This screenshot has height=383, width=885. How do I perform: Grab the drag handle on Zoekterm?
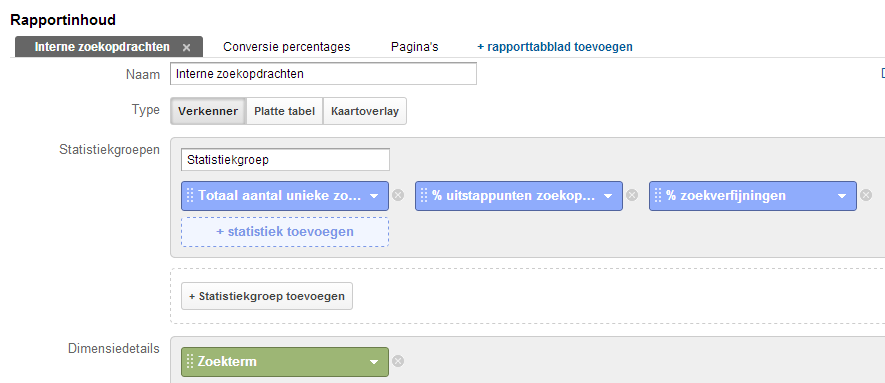coord(190,362)
